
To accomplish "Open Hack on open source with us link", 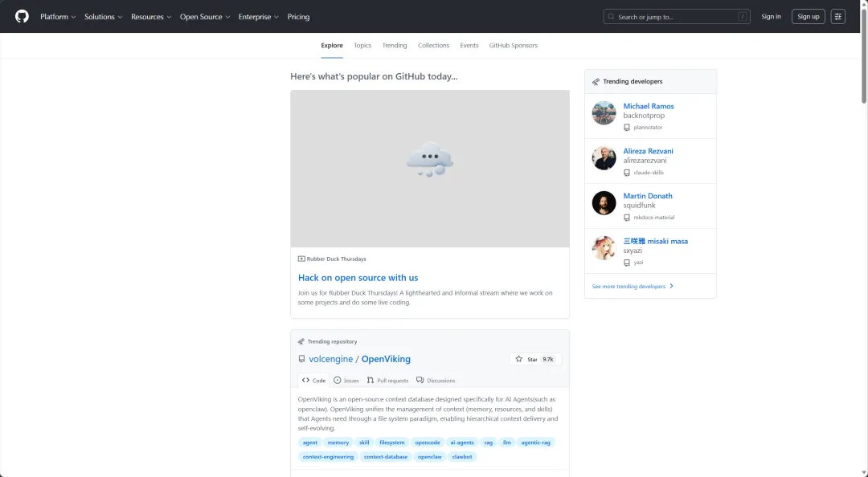I will click(x=358, y=278).
